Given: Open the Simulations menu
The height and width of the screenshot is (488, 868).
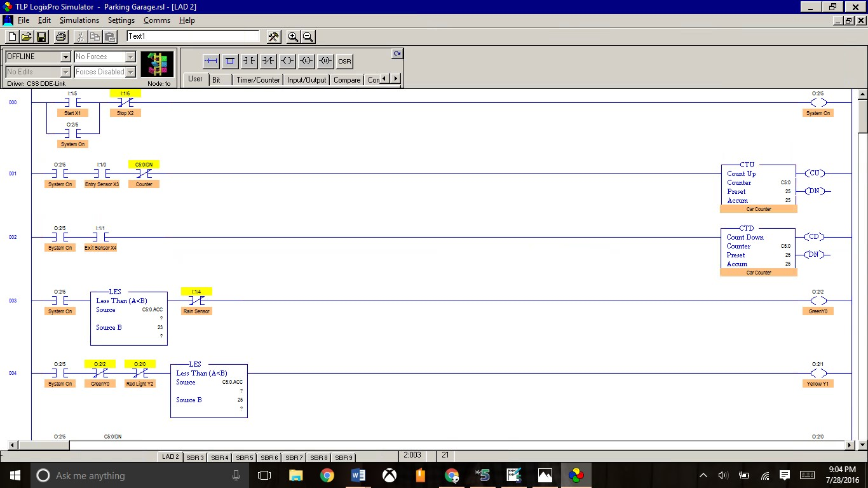Looking at the screenshot, I should [79, 20].
